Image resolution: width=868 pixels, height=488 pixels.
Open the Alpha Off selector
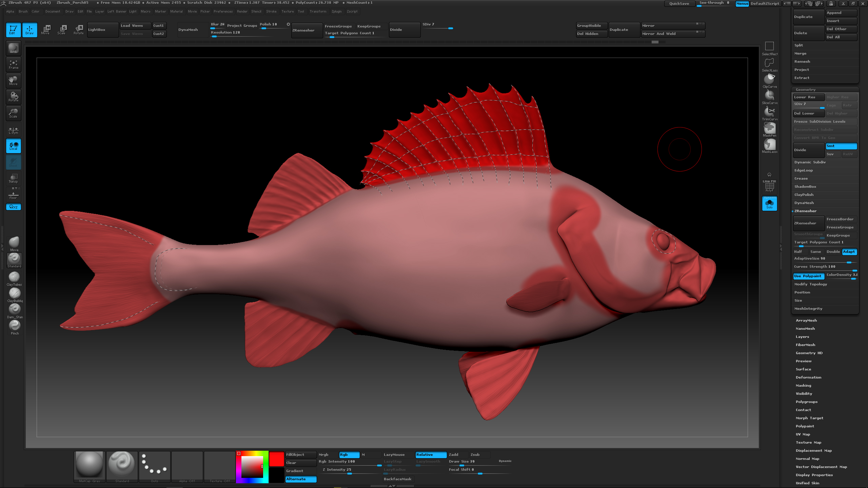(x=187, y=467)
